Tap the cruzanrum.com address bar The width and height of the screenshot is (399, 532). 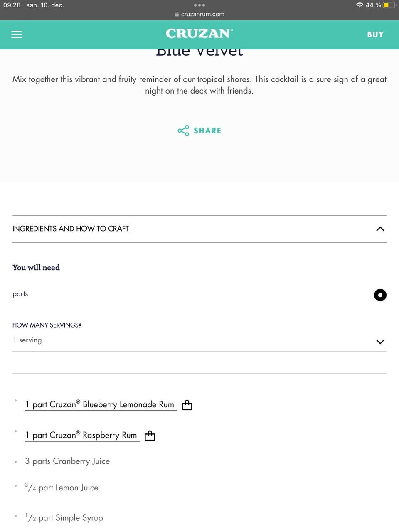coord(202,14)
